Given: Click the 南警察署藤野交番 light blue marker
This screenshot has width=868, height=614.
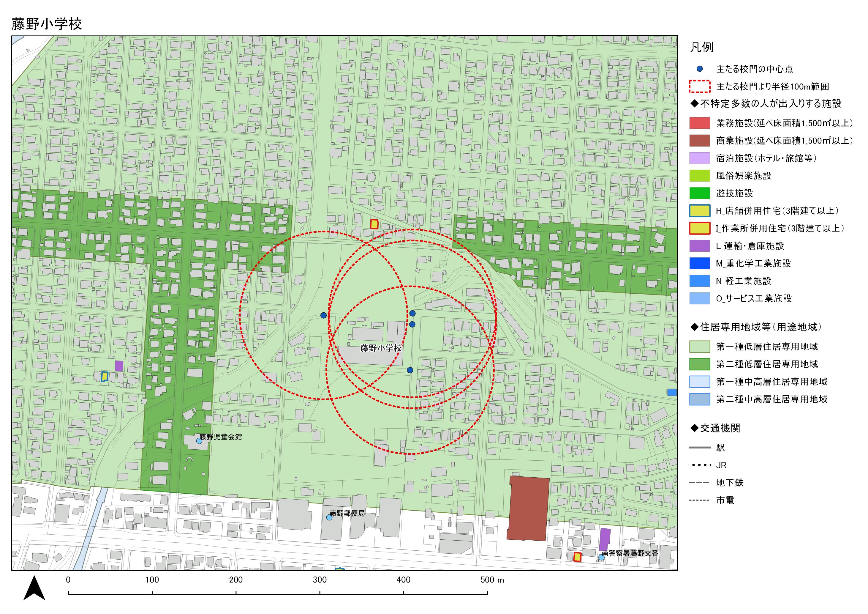Looking at the screenshot, I should [601, 557].
